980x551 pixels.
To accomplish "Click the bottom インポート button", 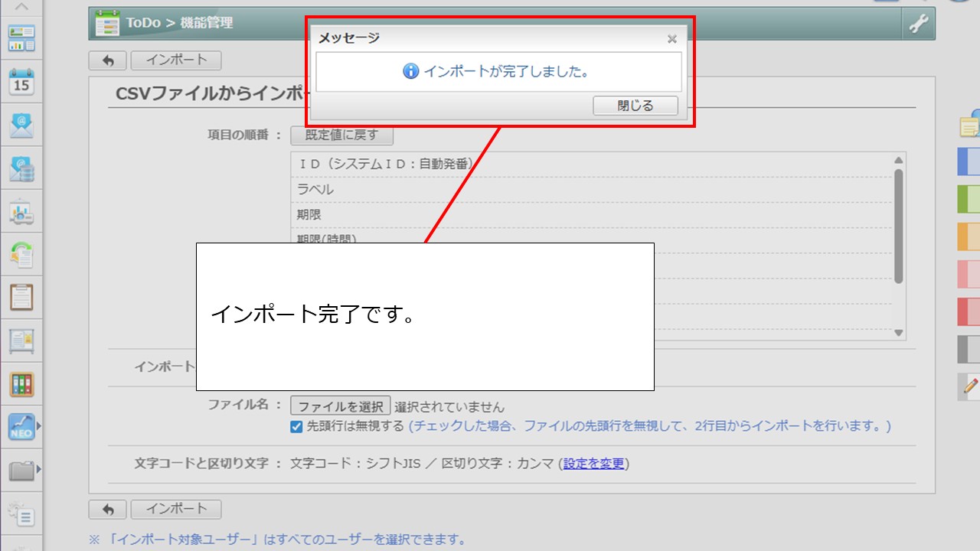I will pyautogui.click(x=176, y=509).
